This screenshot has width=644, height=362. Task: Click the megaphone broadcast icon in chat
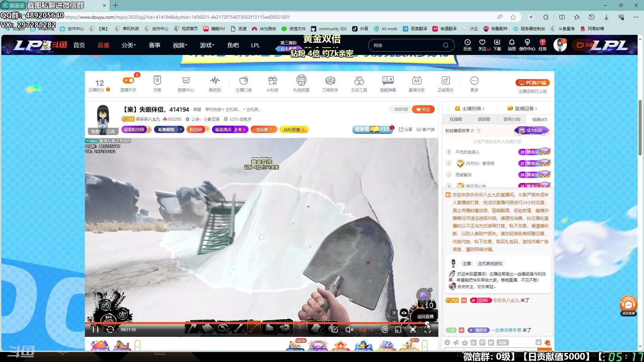coord(456,342)
